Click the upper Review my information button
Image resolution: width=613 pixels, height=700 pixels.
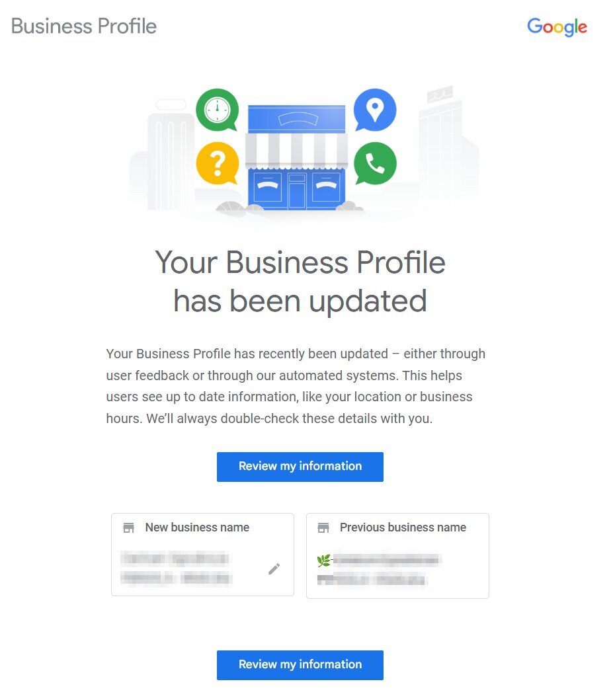coord(300,467)
